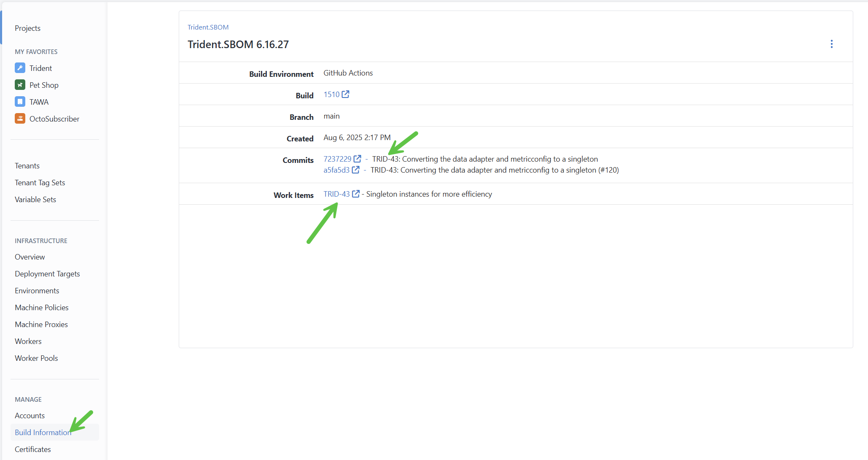Screen dimensions: 868x460
Task: Open the Tenants page
Action: tap(27, 165)
